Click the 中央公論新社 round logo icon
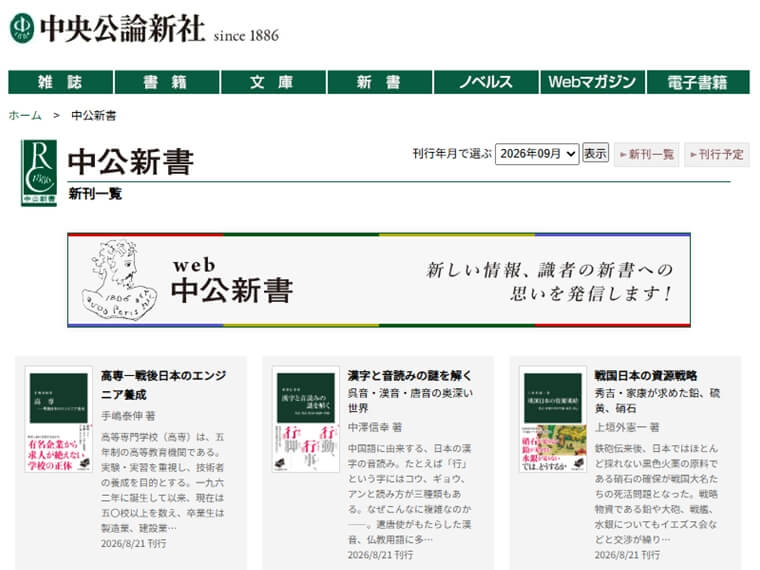760x570 pixels. click(x=22, y=28)
